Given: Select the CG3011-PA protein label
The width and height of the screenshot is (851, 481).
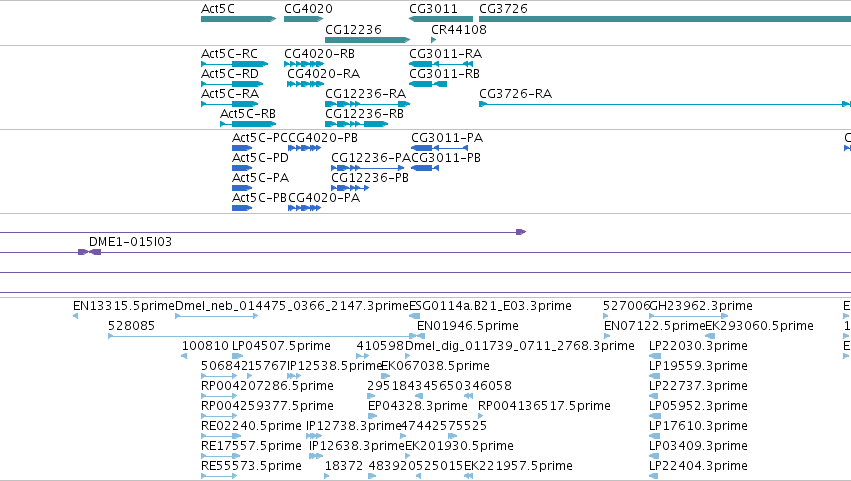Looking at the screenshot, I should pyautogui.click(x=447, y=138).
